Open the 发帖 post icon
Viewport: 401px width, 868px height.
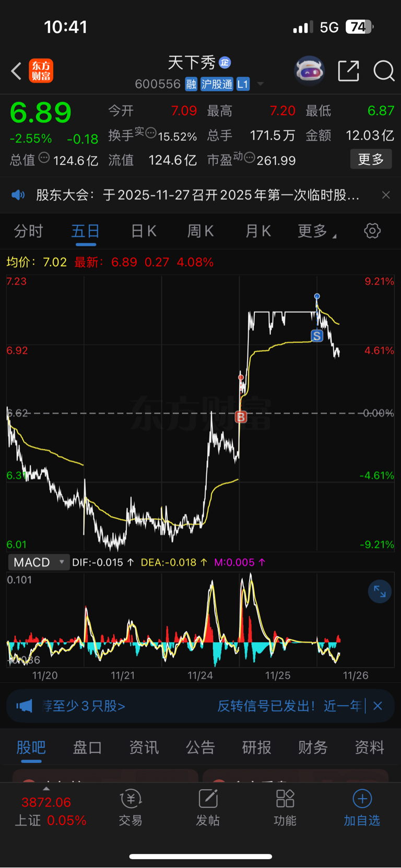pyautogui.click(x=208, y=808)
